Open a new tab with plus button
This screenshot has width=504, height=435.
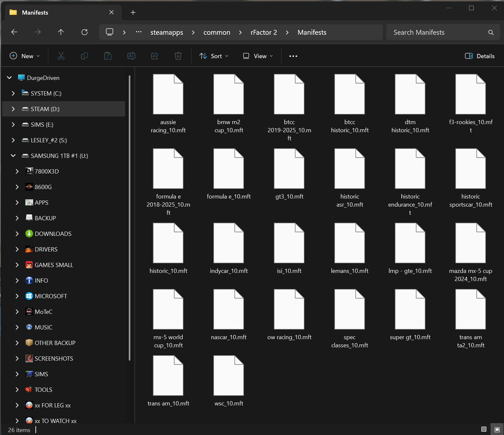point(133,13)
